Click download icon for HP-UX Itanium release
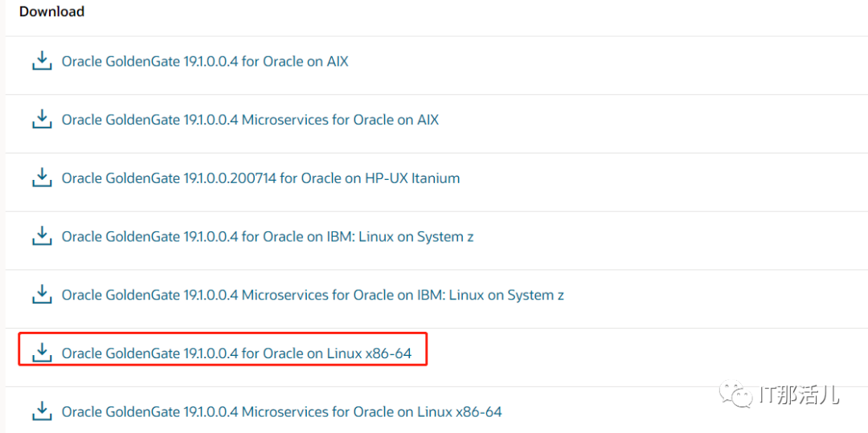 [41, 178]
